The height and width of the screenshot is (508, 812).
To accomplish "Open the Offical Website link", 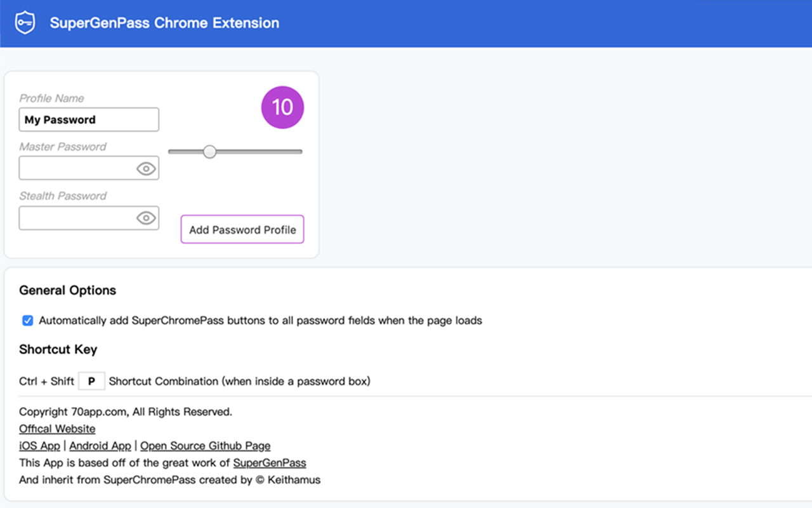I will pos(56,429).
